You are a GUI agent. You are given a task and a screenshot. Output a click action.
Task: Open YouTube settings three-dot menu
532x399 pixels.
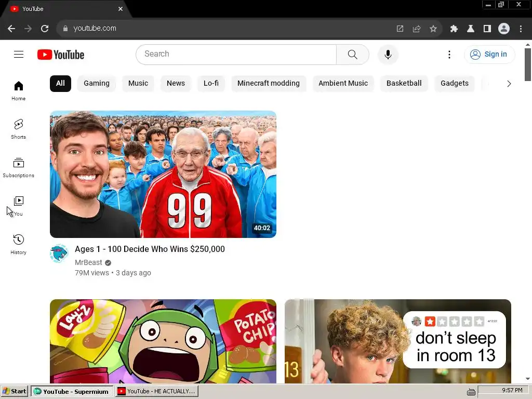(449, 54)
